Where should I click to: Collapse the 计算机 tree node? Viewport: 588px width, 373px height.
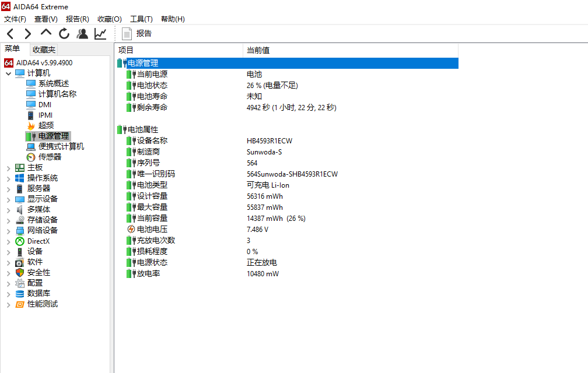point(8,74)
